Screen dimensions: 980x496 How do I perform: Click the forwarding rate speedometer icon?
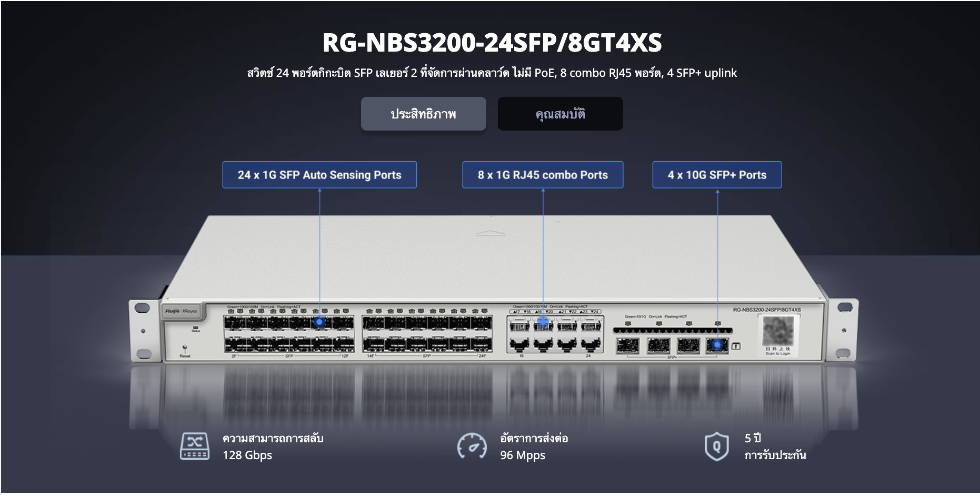tap(472, 447)
